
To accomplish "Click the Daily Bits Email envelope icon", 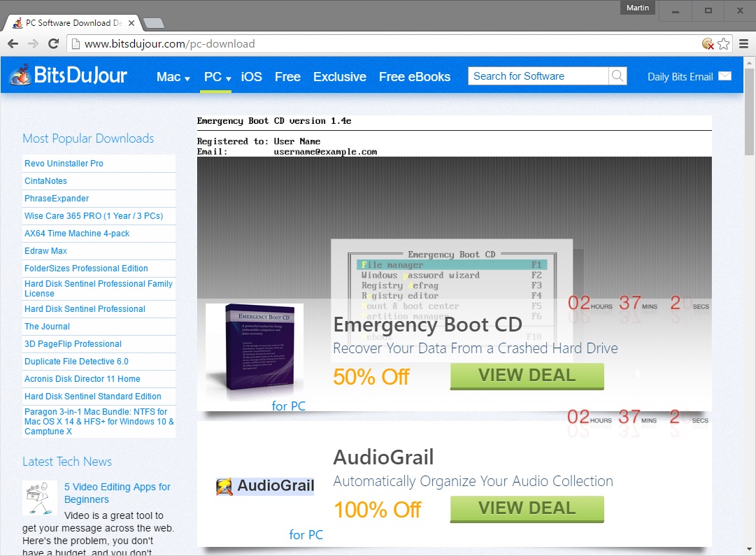I will [725, 76].
